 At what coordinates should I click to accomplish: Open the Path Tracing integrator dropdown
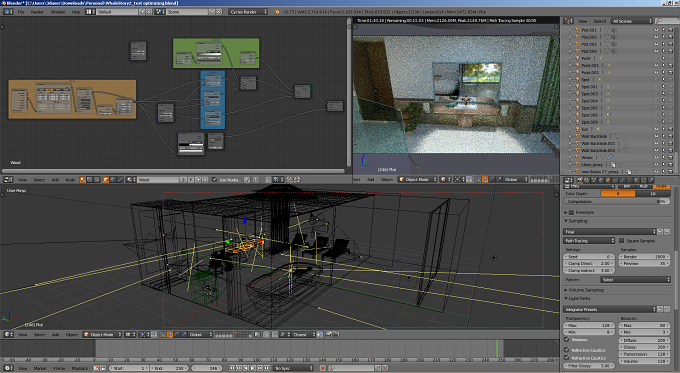click(589, 241)
